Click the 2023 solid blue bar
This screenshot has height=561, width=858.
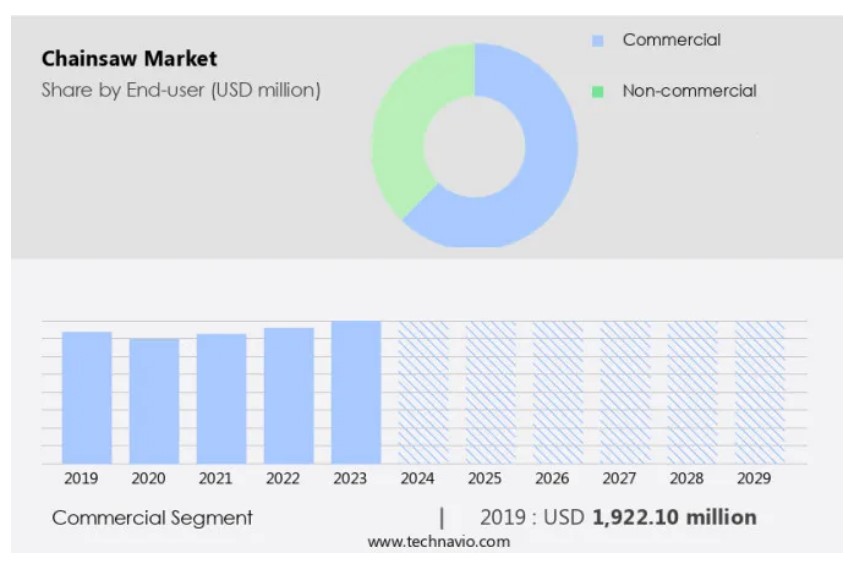tap(356, 392)
